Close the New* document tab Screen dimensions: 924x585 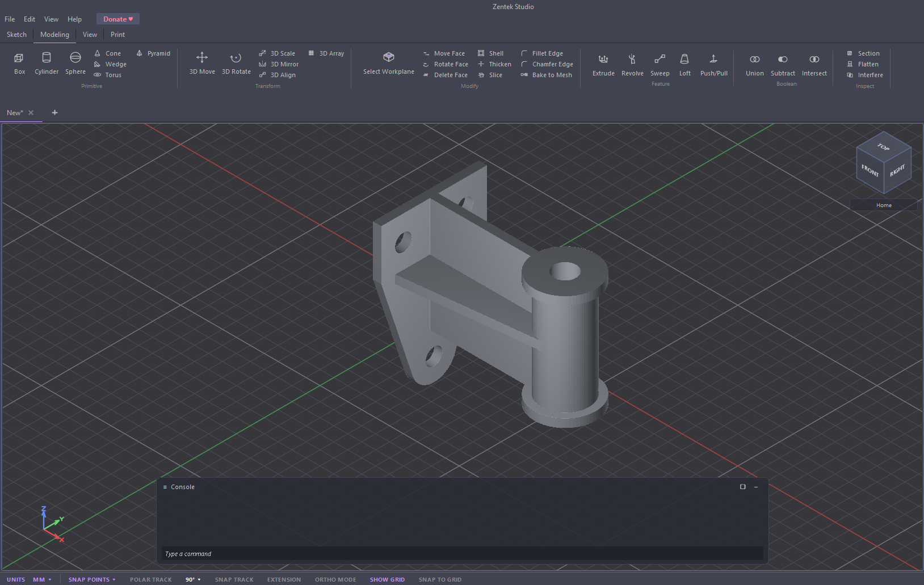coord(31,112)
